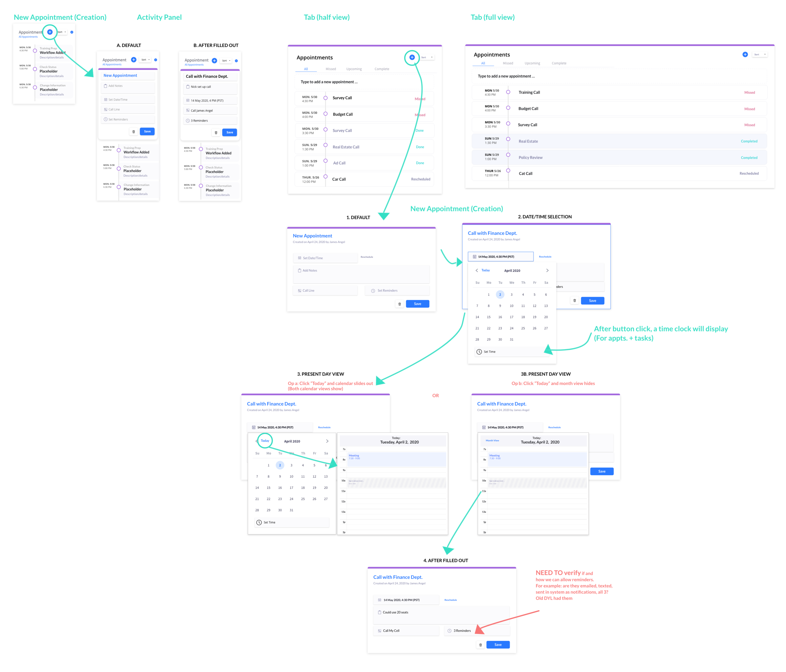Click clock icon beside Set Time in step 2
The height and width of the screenshot is (672, 786).
[x=479, y=352]
